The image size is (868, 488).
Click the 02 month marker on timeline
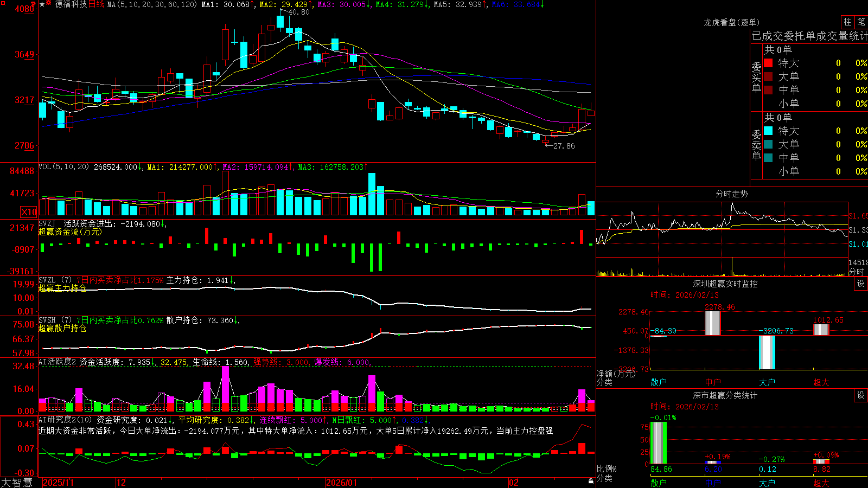pyautogui.click(x=514, y=483)
